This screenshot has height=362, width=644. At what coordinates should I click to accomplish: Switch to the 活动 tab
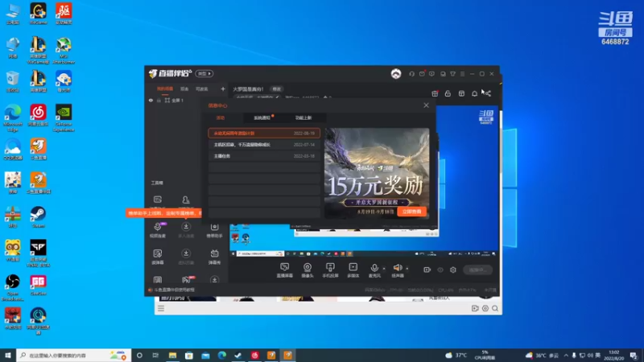[221, 117]
